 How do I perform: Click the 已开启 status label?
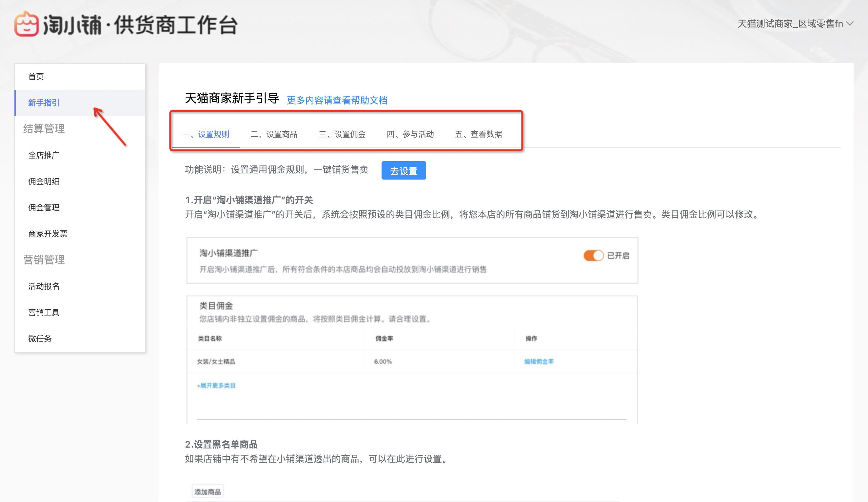[618, 256]
